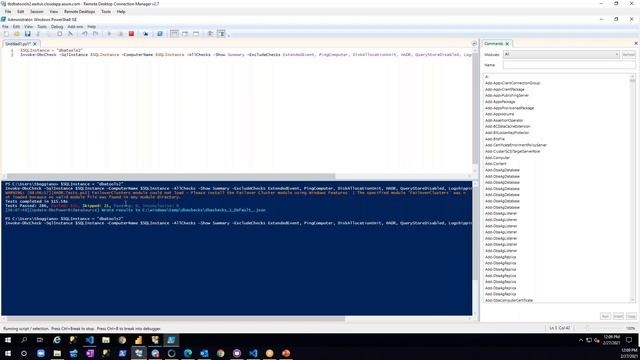Click the Show Command Add-on icon

[221, 34]
